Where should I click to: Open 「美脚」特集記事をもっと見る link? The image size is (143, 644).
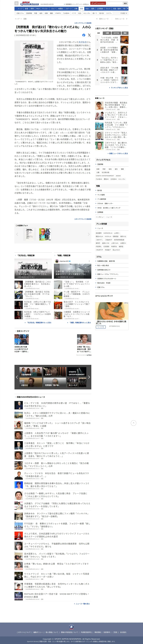tap(79, 323)
